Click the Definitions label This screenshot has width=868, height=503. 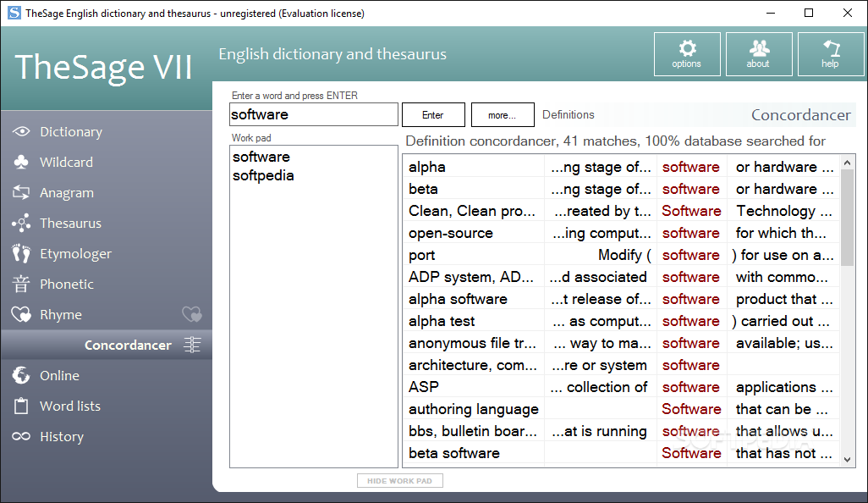568,114
